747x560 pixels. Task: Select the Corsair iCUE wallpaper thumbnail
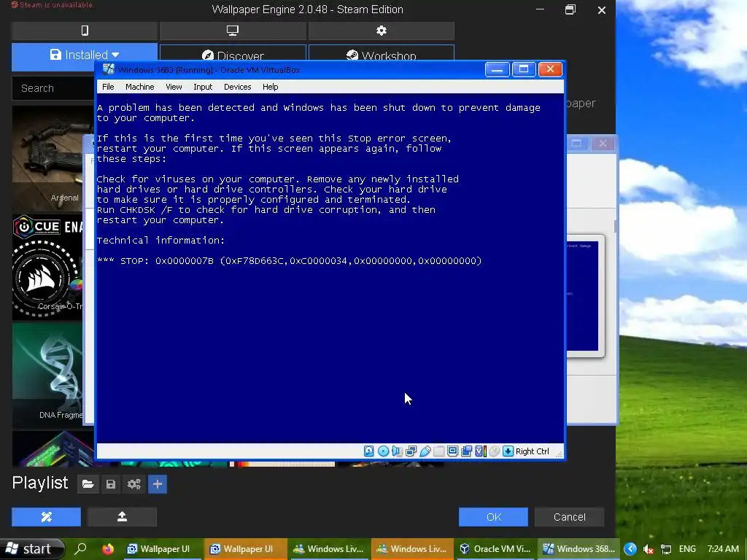(x=47, y=267)
